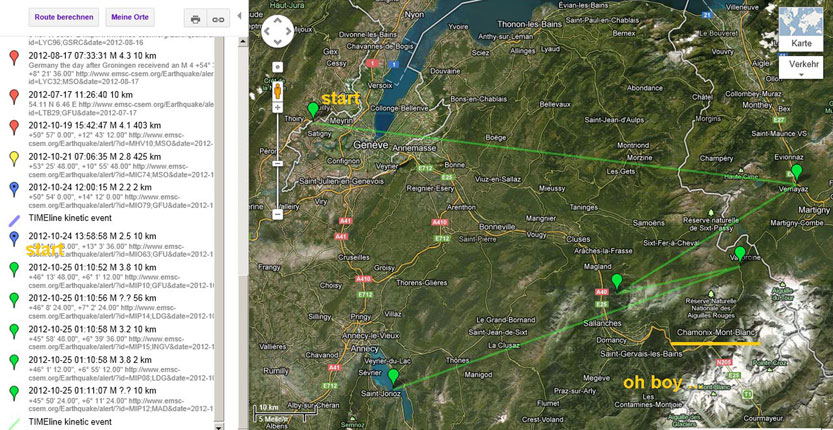Click red pin for 2012-07-17 event
This screenshot has height=430, width=833.
(13, 96)
